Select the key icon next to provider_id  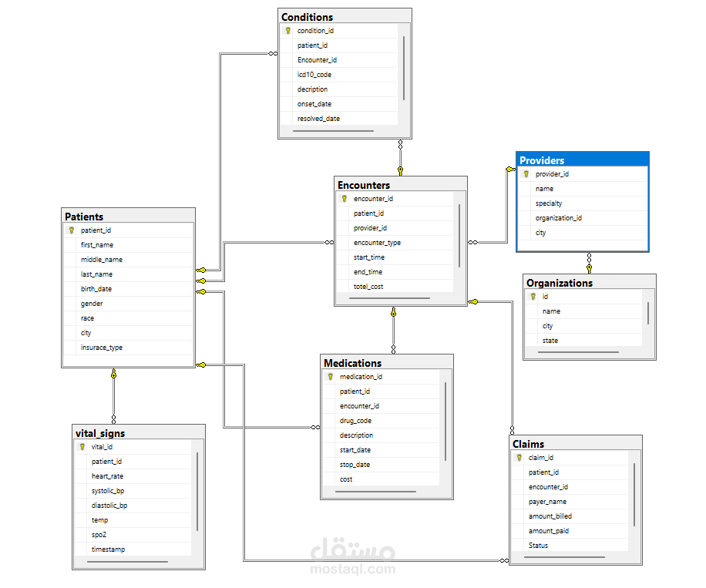pyautogui.click(x=526, y=174)
